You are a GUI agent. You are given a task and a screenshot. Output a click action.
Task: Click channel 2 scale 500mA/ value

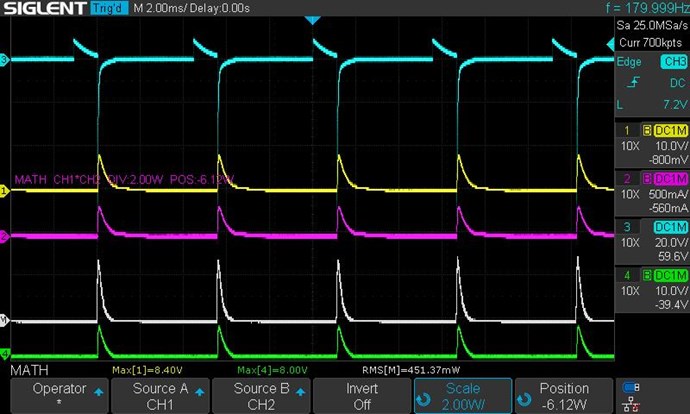(x=668, y=194)
